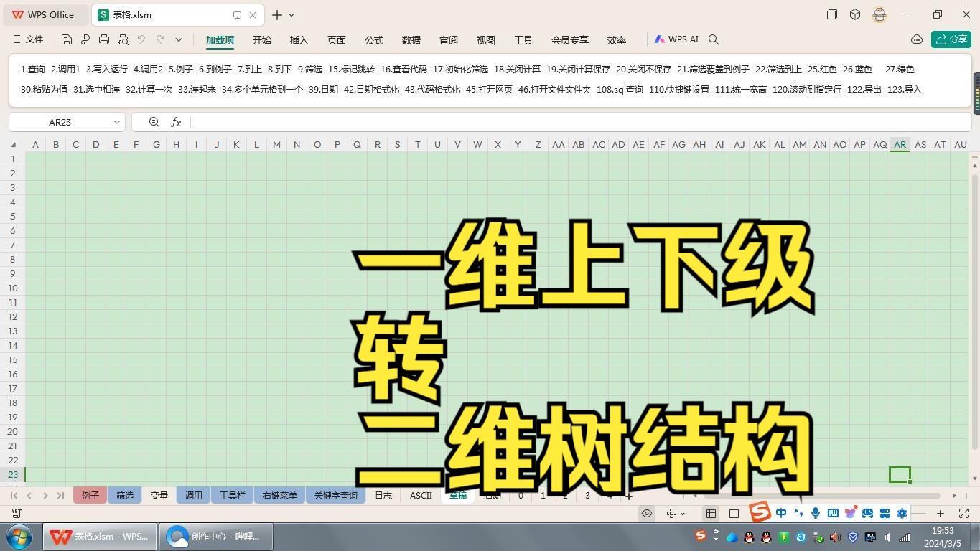Click the Save icon in the quick access toolbar

(67, 39)
